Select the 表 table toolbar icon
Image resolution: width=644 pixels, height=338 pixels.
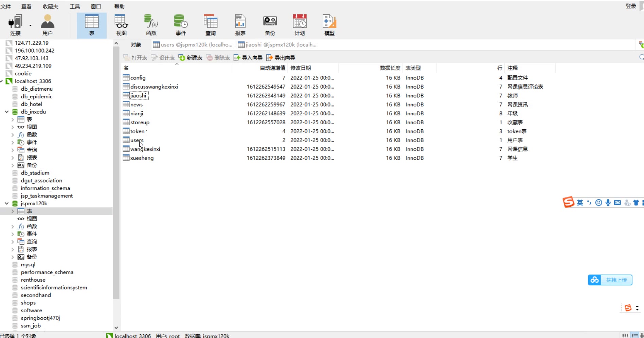tap(91, 25)
